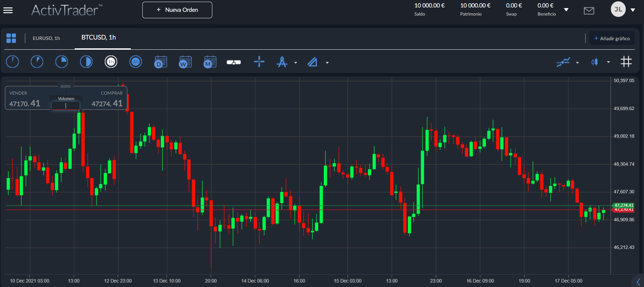
Task: Select the monthly (M) calendar timeframe
Action: pos(210,62)
